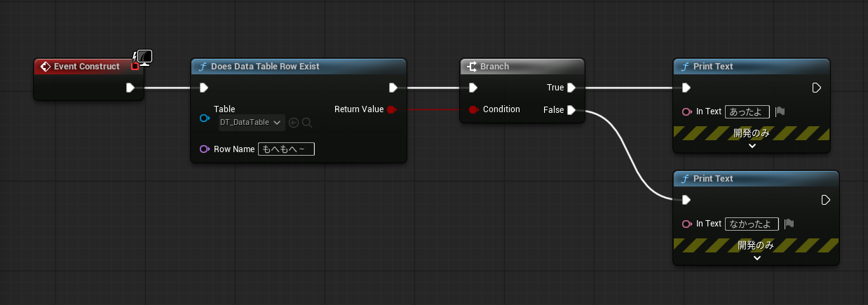Click the In Text field containing なかったよ
The height and width of the screenshot is (305, 868).
point(752,224)
